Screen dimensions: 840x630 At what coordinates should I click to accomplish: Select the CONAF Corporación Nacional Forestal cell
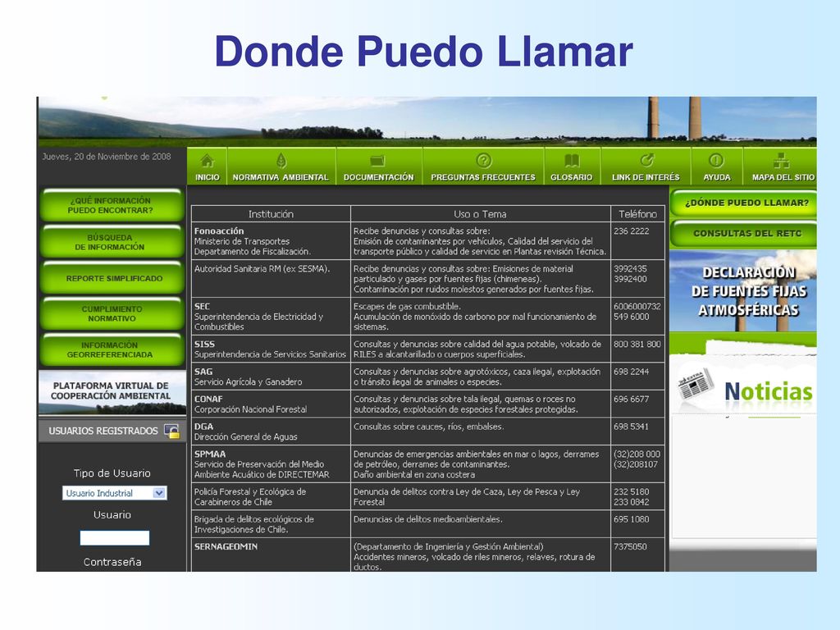click(271, 404)
